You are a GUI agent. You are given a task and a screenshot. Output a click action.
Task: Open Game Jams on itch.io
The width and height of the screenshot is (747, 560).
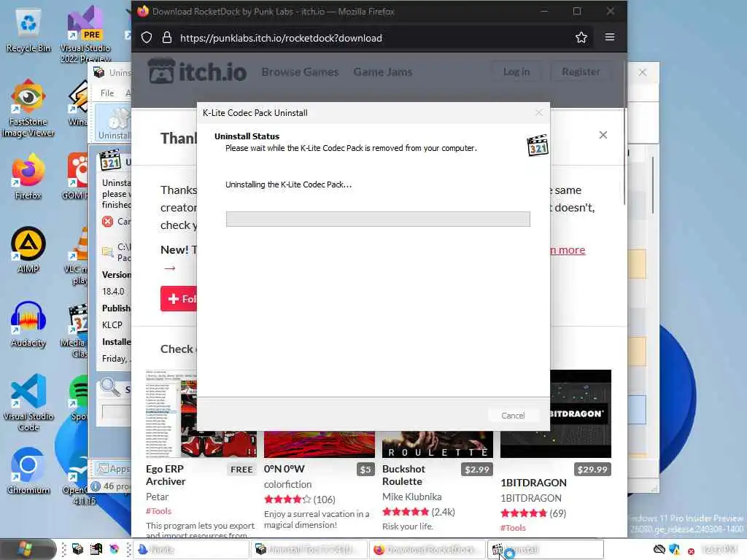point(382,72)
